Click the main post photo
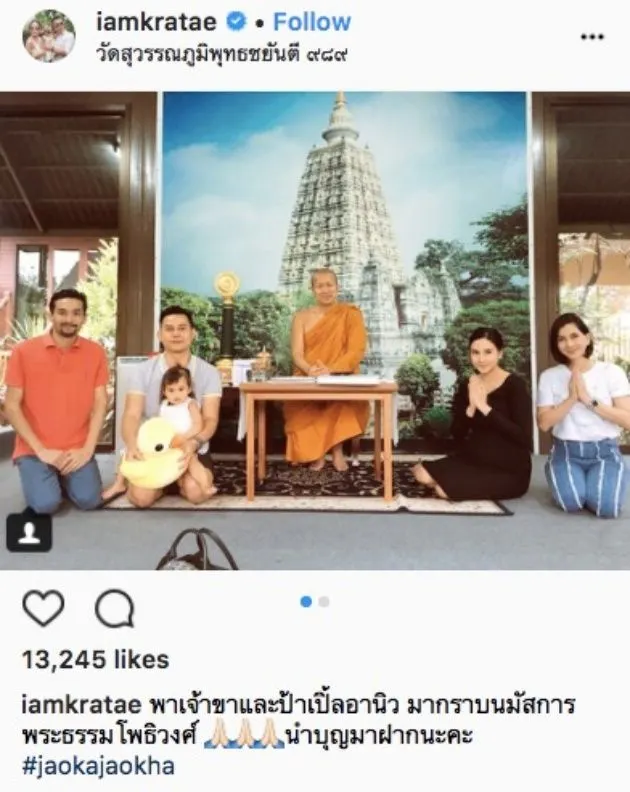 tap(315, 330)
